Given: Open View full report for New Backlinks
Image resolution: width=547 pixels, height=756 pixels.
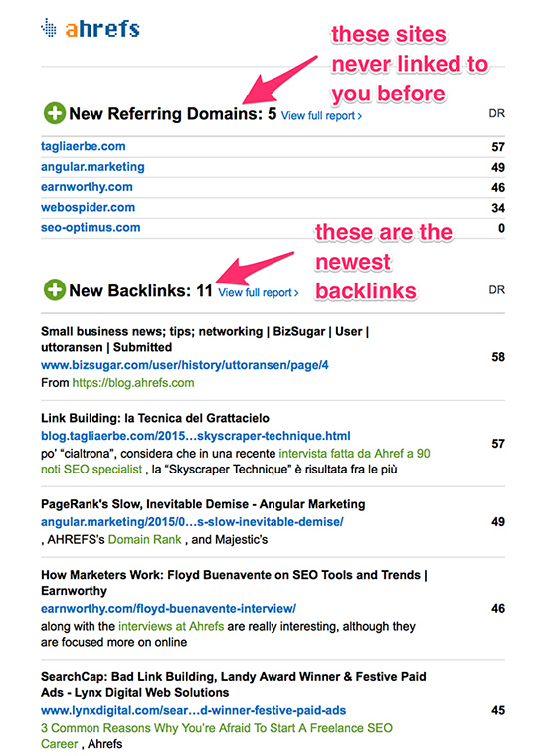Looking at the screenshot, I should pos(259,292).
